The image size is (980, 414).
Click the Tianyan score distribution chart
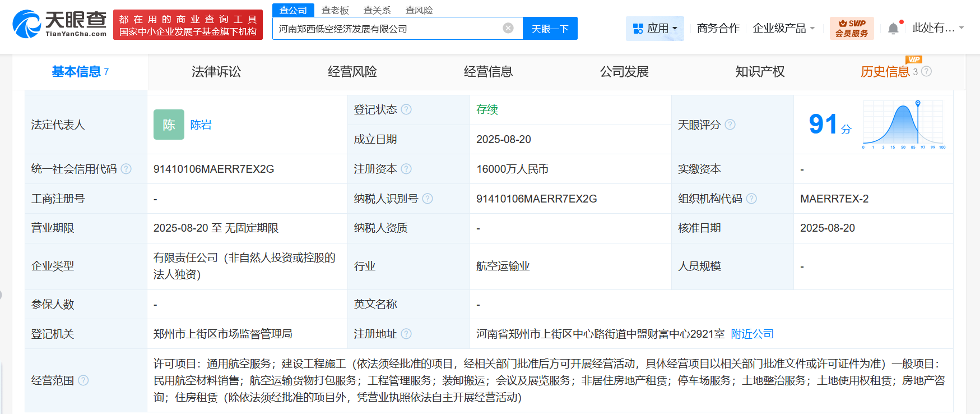903,125
